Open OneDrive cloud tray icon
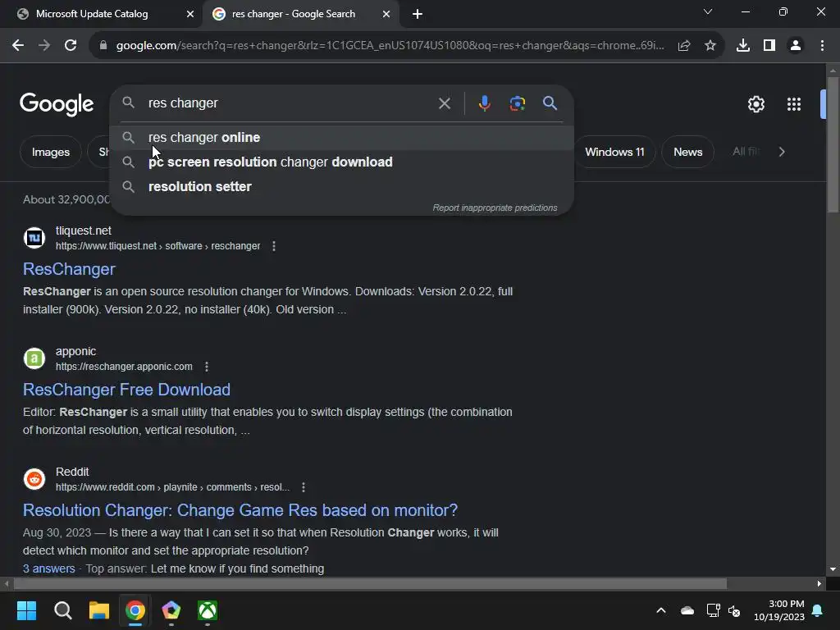Viewport: 840px width, 630px height. tap(687, 610)
